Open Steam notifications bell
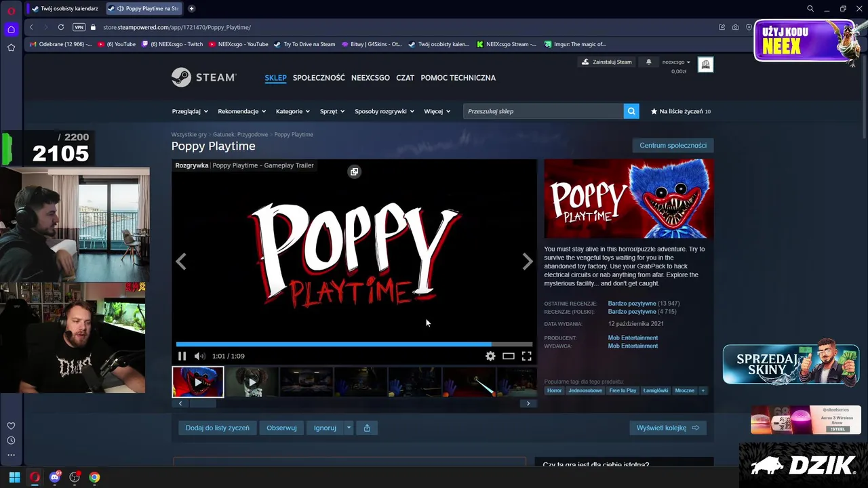The height and width of the screenshot is (488, 868). pos(648,62)
